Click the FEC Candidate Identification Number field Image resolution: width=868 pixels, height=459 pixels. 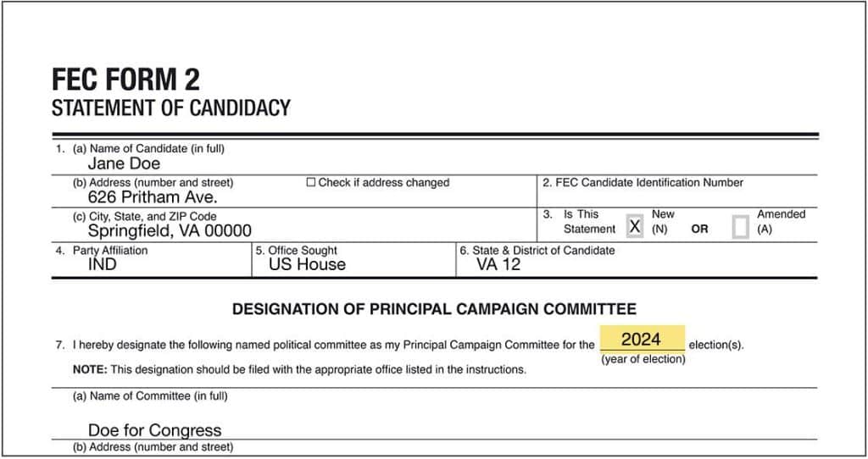677,192
